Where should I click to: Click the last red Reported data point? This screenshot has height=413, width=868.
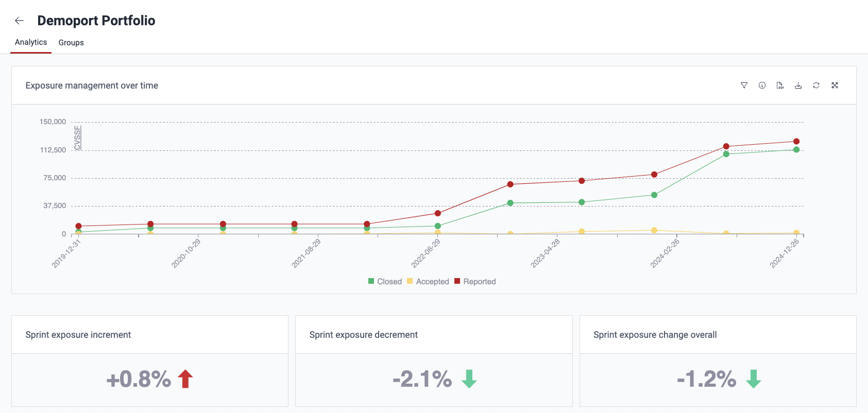795,140
